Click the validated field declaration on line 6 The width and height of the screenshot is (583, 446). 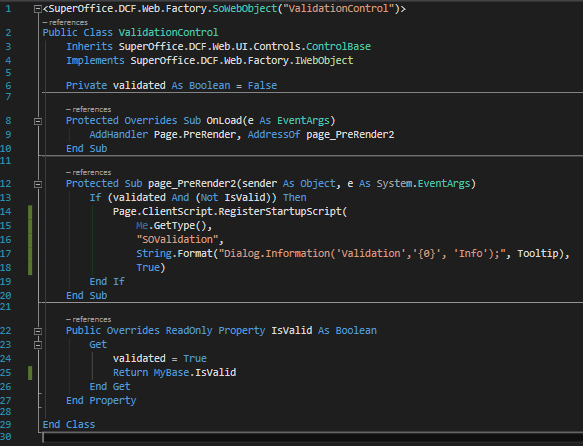[x=139, y=86]
